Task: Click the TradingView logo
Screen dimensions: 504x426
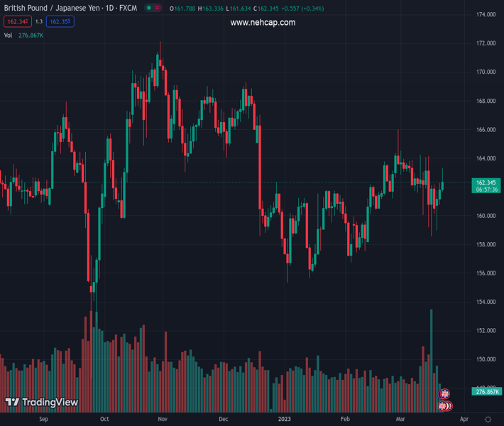Action: 42,403
